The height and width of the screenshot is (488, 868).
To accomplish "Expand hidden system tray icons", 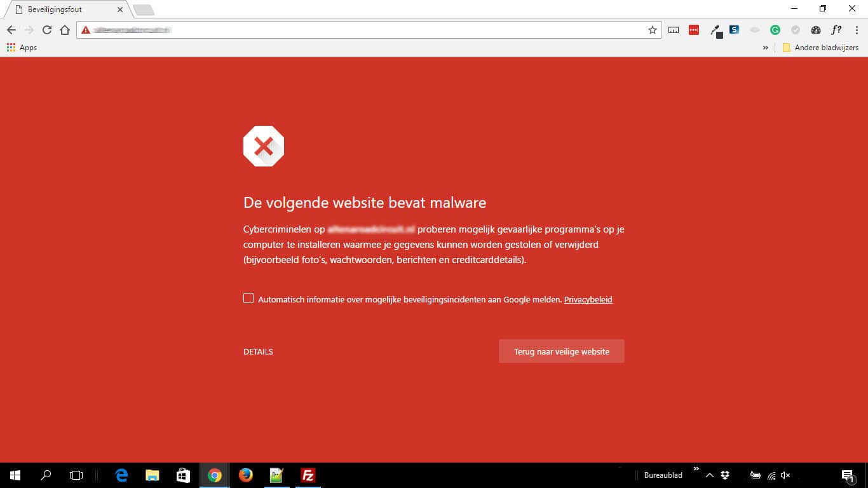I will pyautogui.click(x=710, y=475).
